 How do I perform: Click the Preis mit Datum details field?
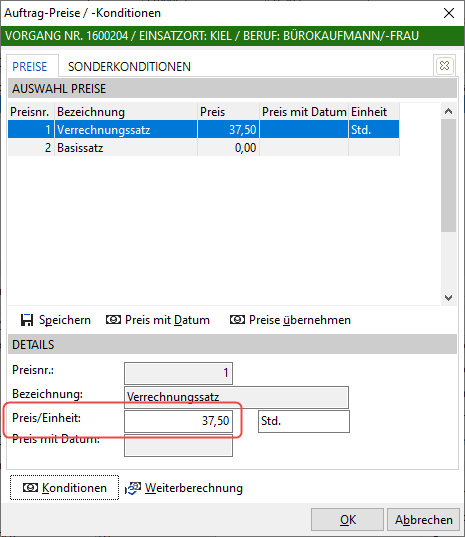pyautogui.click(x=178, y=445)
